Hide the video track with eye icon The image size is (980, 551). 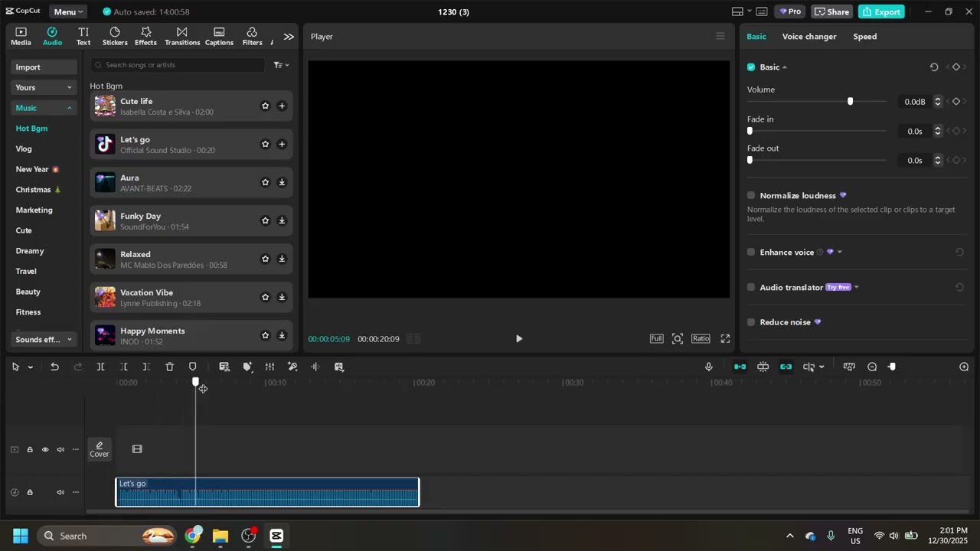pos(45,450)
